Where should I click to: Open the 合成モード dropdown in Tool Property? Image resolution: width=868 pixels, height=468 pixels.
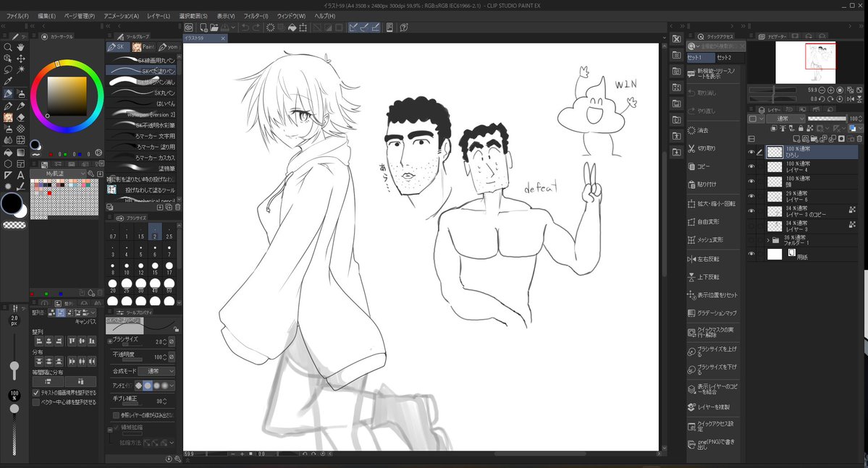tap(156, 371)
